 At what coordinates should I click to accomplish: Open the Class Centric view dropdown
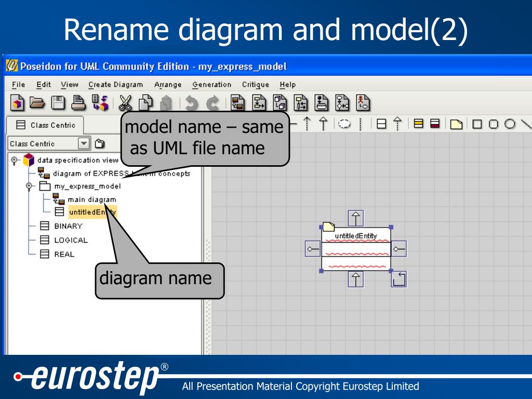pyautogui.click(x=84, y=143)
